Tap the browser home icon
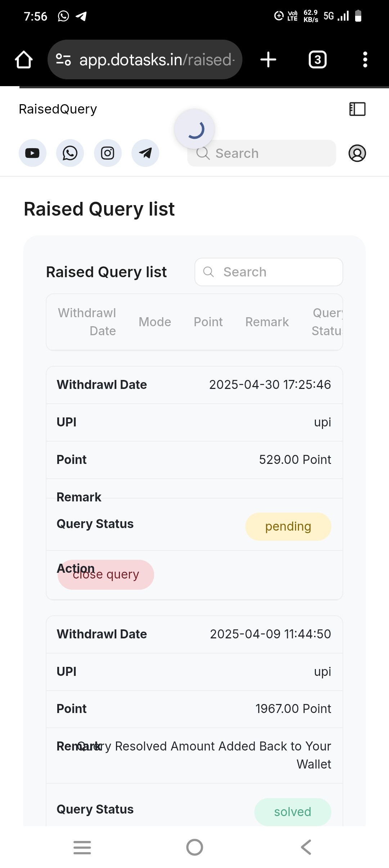 pyautogui.click(x=24, y=59)
